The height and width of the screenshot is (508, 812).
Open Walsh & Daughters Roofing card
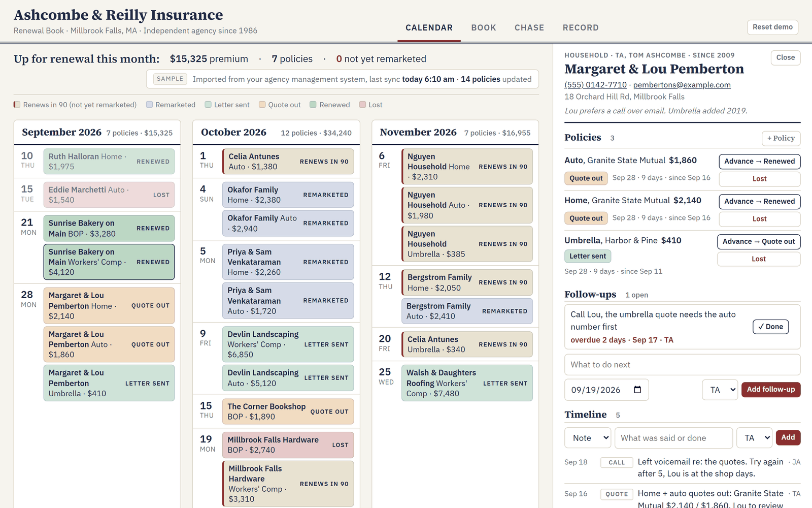[x=467, y=383]
